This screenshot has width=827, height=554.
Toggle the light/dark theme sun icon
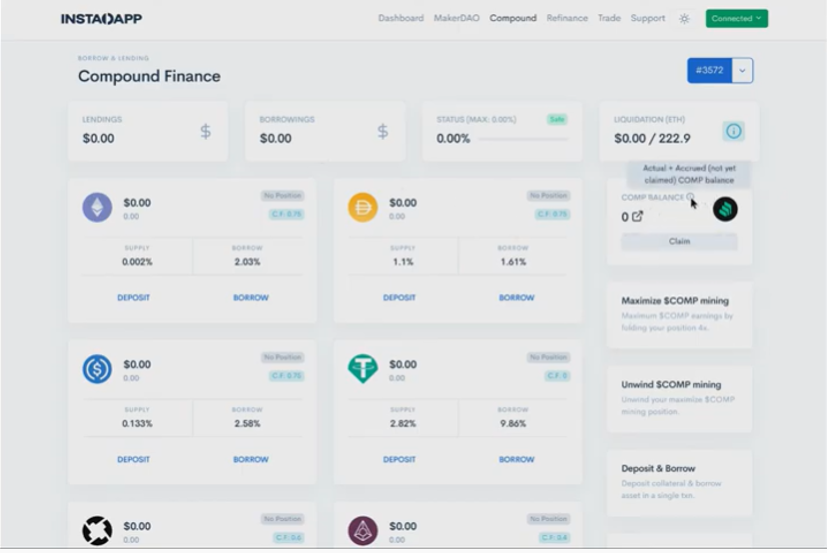click(684, 18)
